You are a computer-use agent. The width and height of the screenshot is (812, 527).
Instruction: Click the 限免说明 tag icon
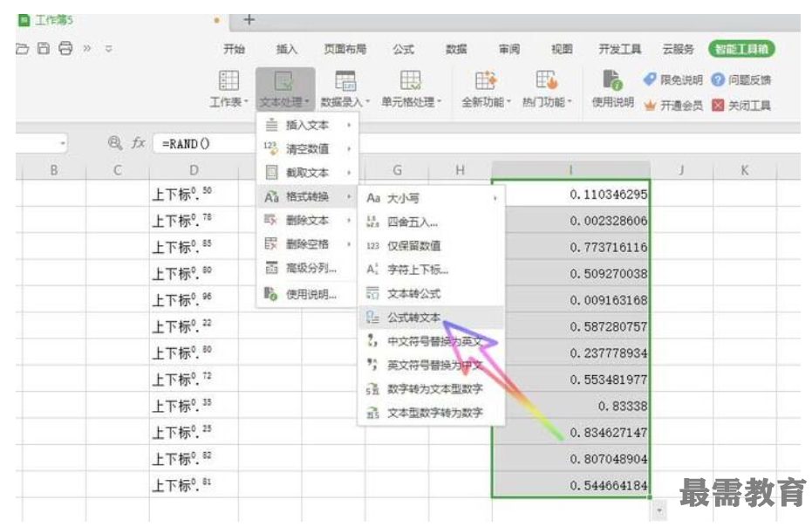coord(650,79)
